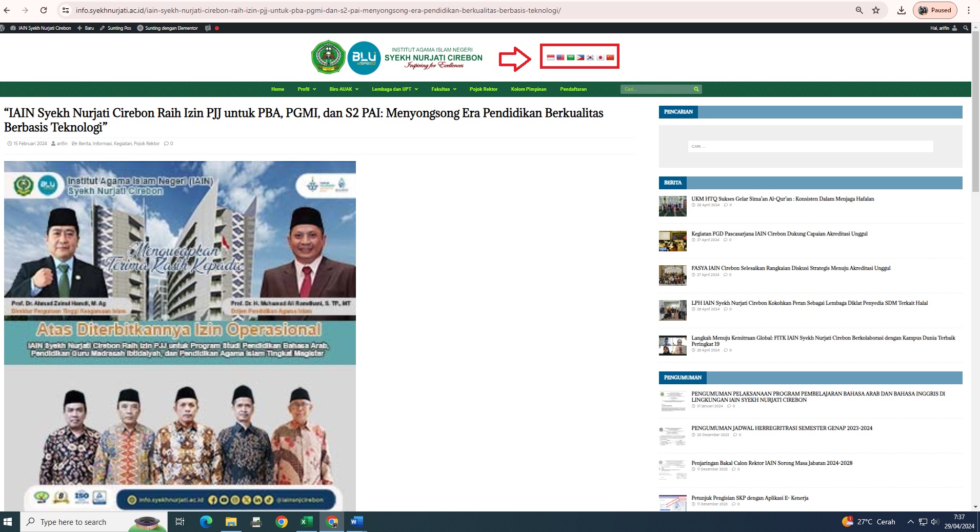Open the UKM HTQ Sukses news article link
The height and width of the screenshot is (532, 980).
pos(782,199)
